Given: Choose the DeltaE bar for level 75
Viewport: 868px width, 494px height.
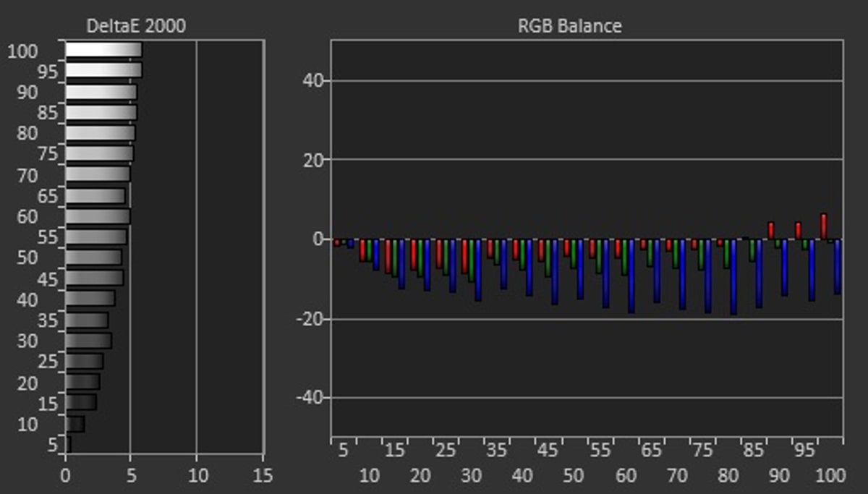Looking at the screenshot, I should pyautogui.click(x=100, y=154).
